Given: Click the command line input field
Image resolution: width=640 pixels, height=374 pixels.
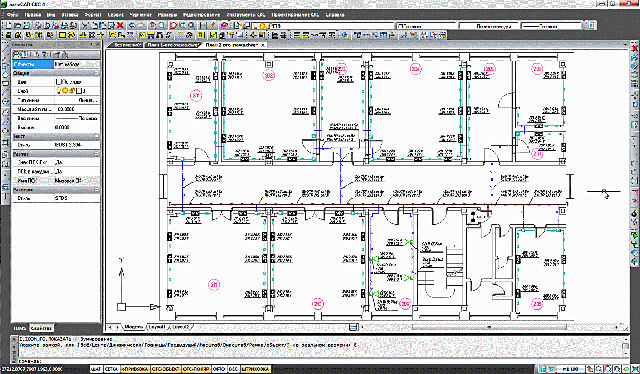Looking at the screenshot, I should pos(318,361).
